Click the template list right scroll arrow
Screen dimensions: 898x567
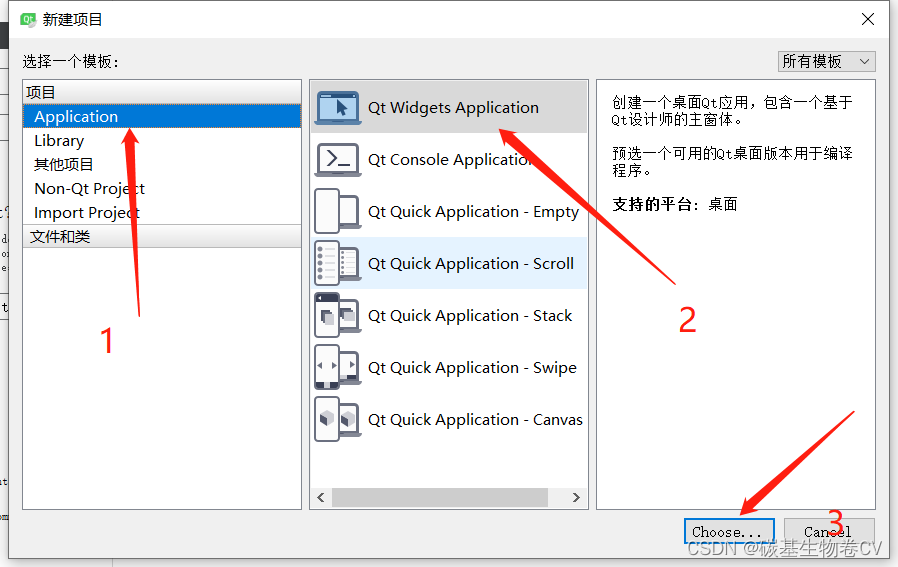tap(576, 497)
